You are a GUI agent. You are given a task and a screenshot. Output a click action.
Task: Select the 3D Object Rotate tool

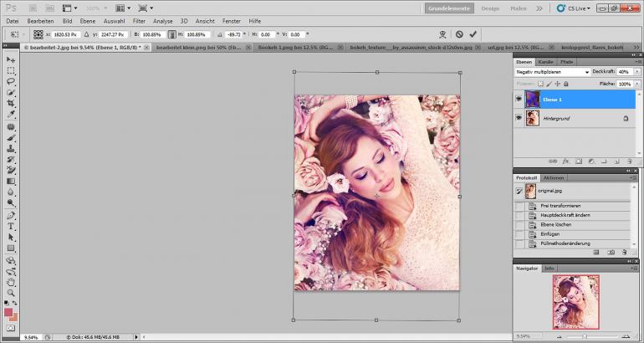11,260
